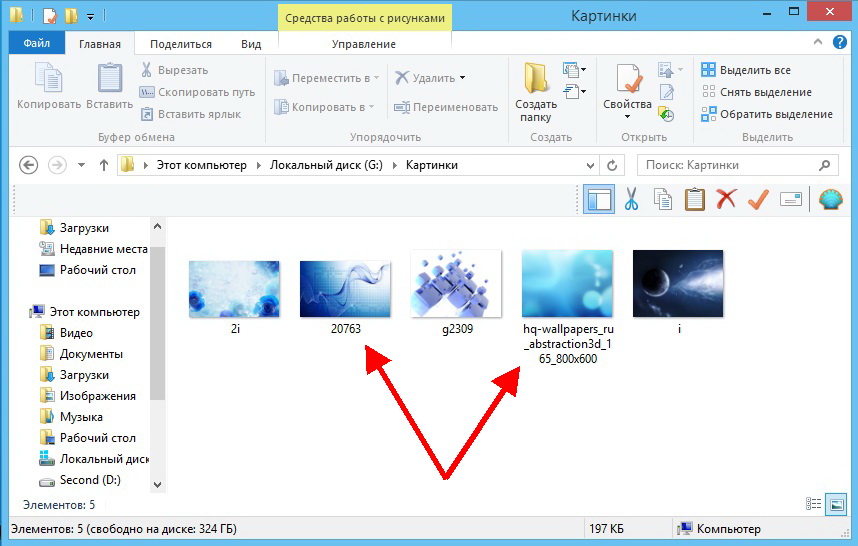Collapse the ribbon with the chevron
This screenshot has width=858, height=546.
(x=818, y=42)
